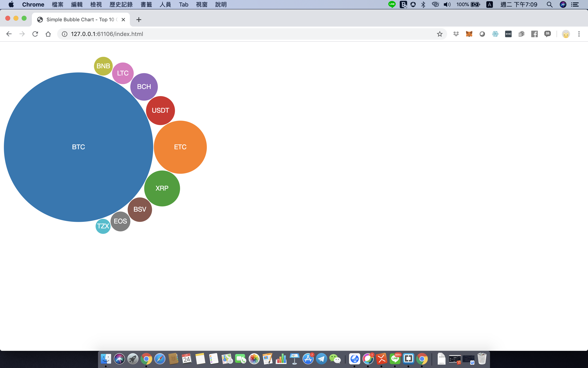This screenshot has width=588, height=368.
Task: Open the Tab menu
Action: [x=184, y=4]
